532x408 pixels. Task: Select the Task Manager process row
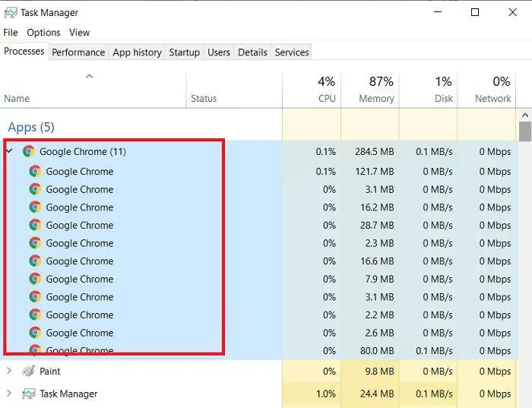pyautogui.click(x=259, y=394)
